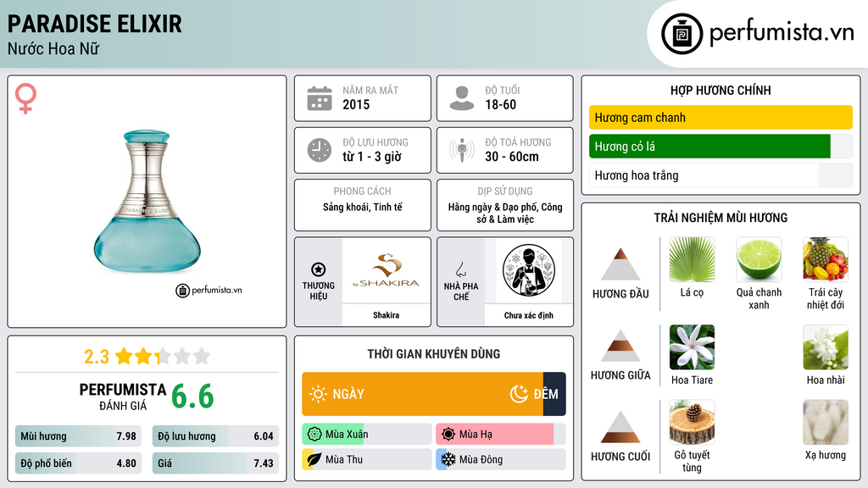This screenshot has height=488, width=868.
Task: Click the white Hương hoa trắng bar
Action: click(x=721, y=175)
